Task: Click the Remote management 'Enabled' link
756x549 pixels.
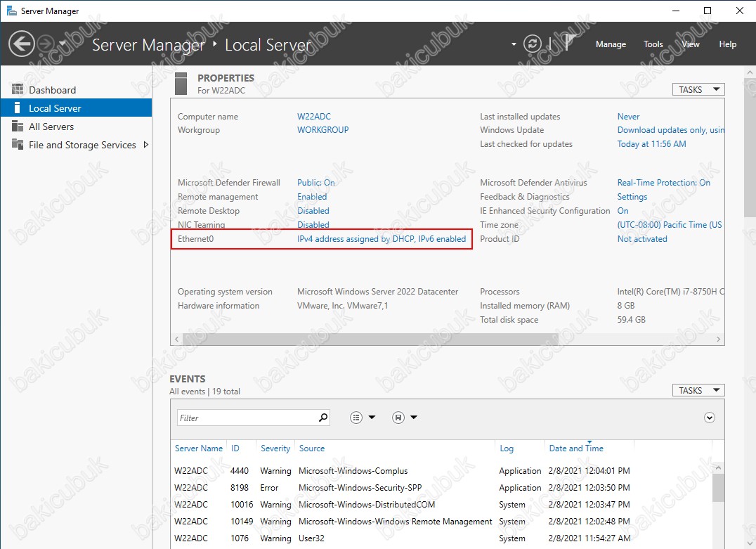Action: click(x=312, y=196)
